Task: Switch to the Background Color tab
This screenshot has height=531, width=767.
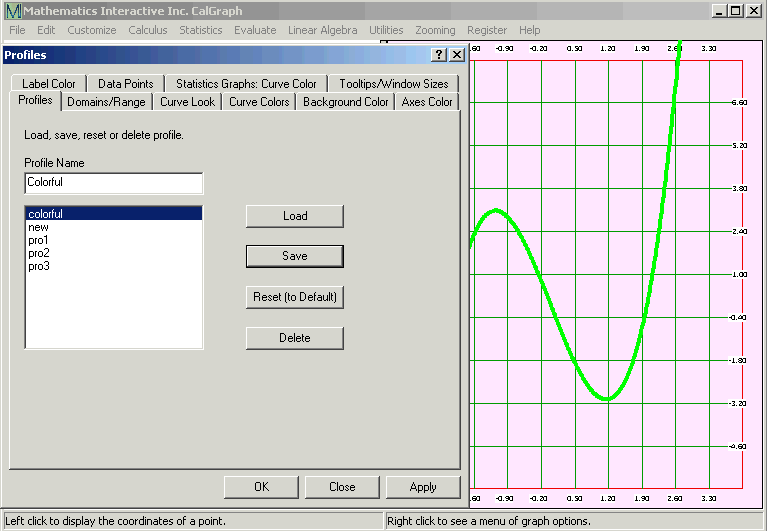Action: (345, 102)
